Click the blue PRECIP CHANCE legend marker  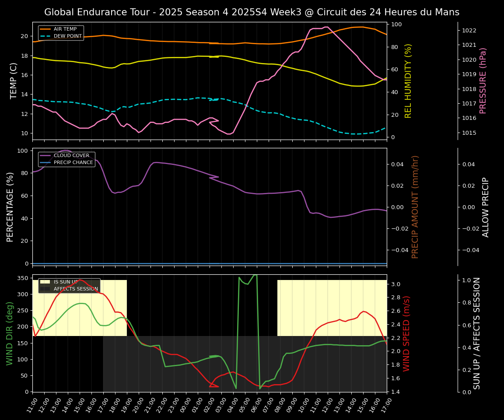tap(45, 163)
